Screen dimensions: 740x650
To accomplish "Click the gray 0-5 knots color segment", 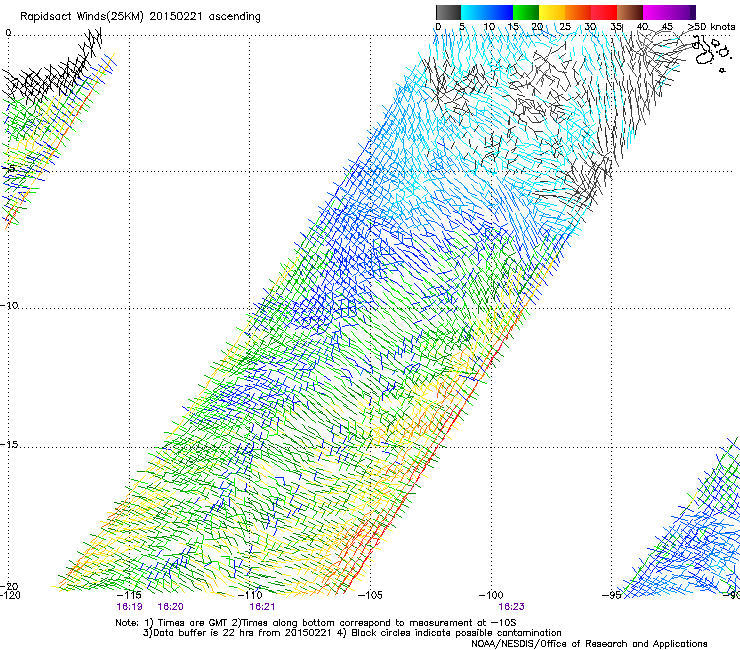I will [x=448, y=12].
